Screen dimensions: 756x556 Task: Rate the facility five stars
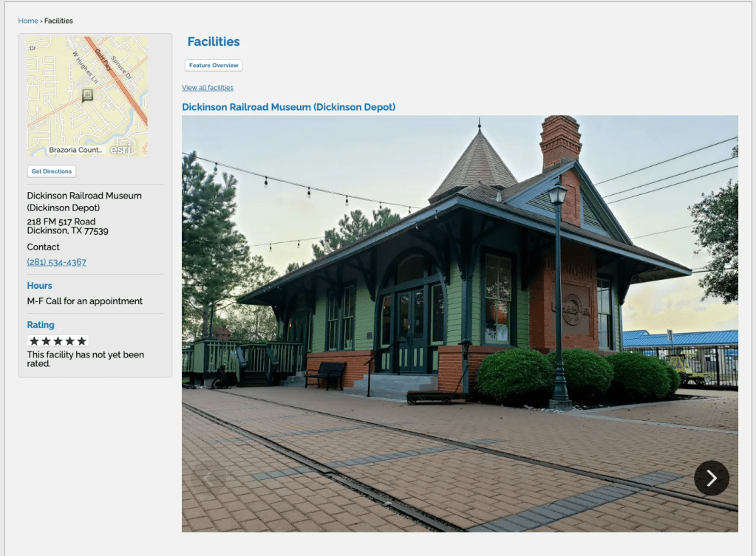[x=81, y=341]
